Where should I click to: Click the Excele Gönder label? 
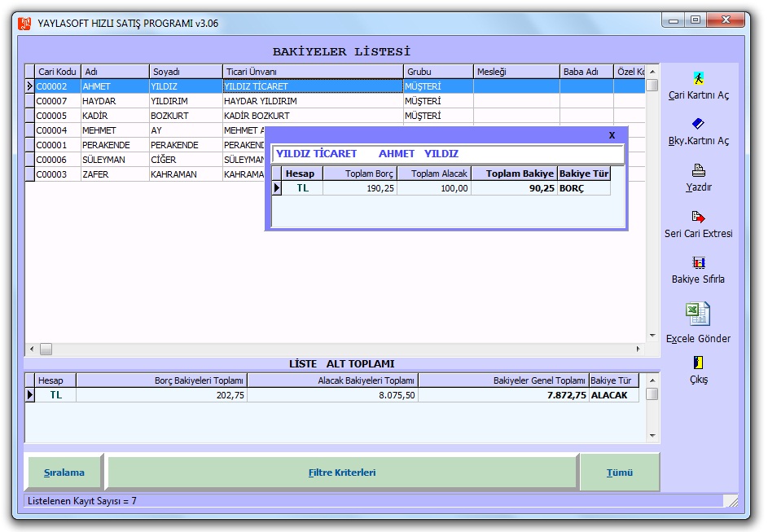698,338
